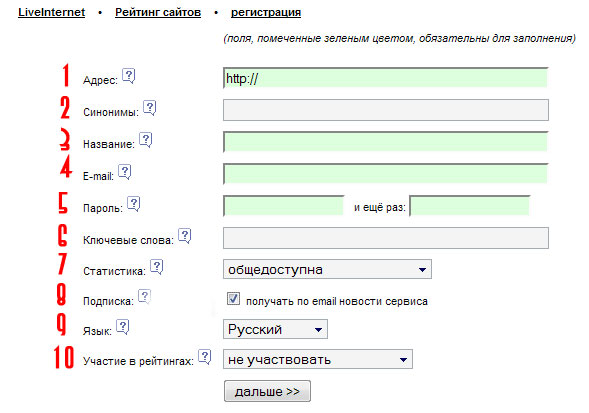Open the Статистика dropdown showing общедоступна

(x=327, y=269)
